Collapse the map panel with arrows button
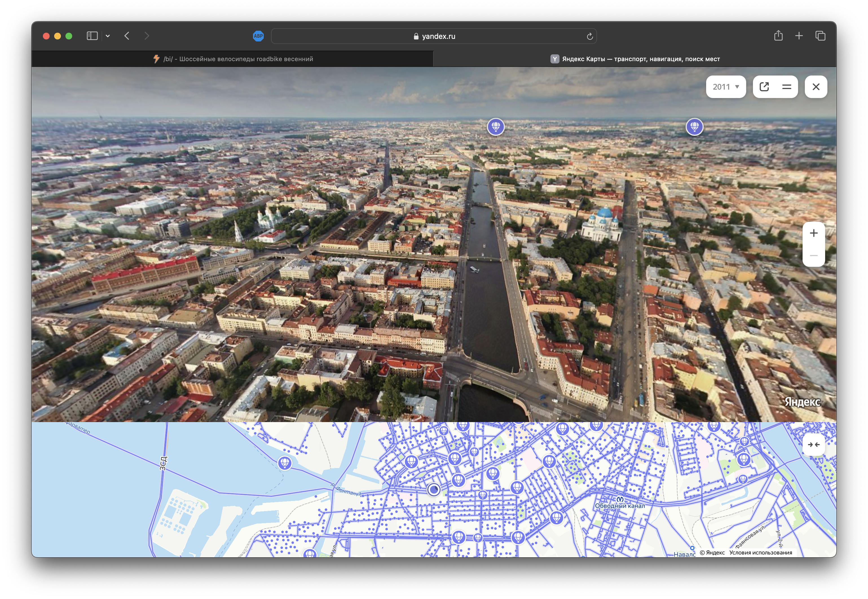868x599 pixels. coord(814,445)
